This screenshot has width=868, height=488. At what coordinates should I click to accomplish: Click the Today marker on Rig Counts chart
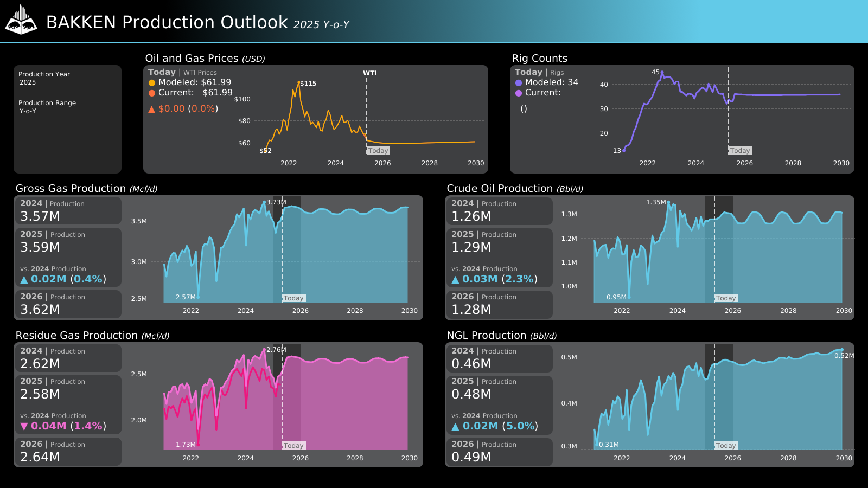tap(740, 151)
